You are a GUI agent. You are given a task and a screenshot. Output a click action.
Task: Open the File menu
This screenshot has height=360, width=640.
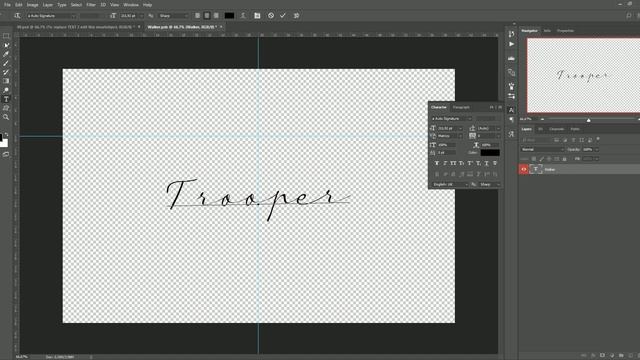tap(7, 5)
